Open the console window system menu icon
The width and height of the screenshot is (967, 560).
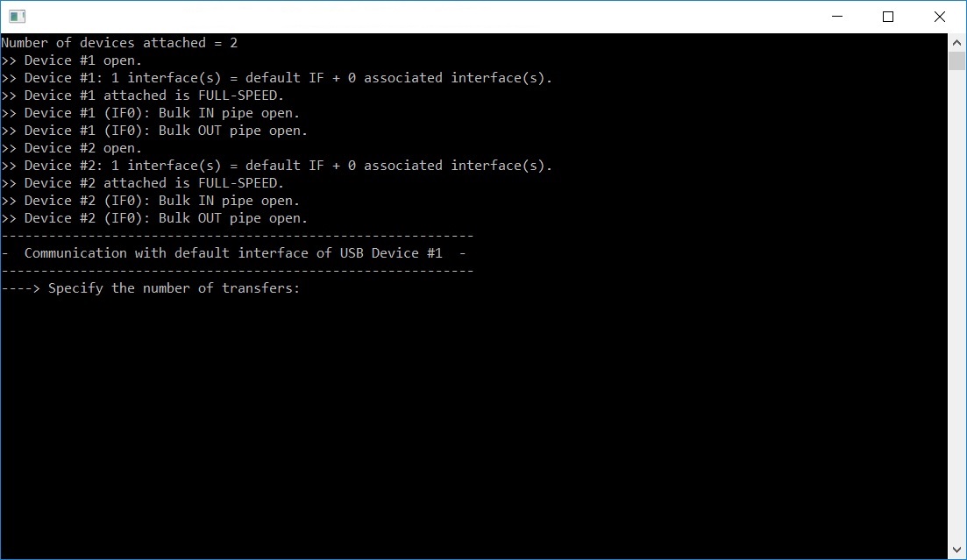pyautogui.click(x=18, y=17)
